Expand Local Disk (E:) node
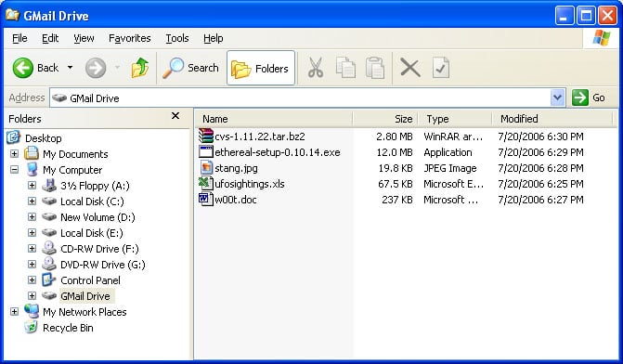Viewport: 623px width, 364px height. [32, 232]
